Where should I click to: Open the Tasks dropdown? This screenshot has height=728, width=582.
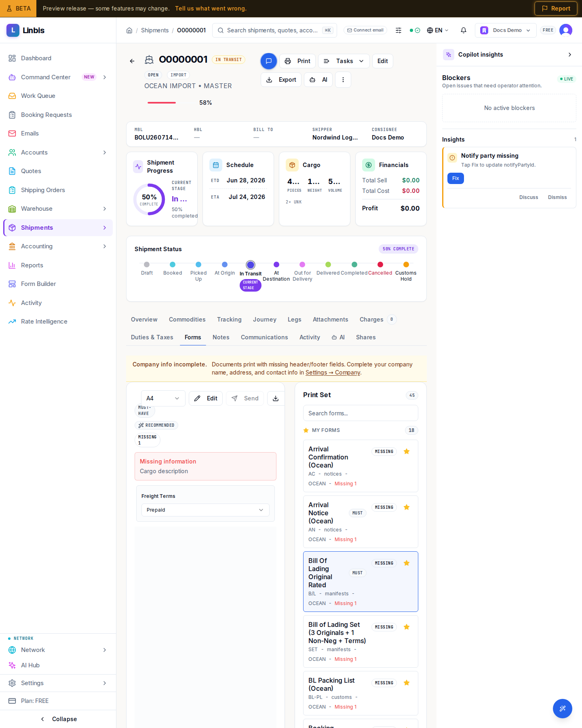344,61
